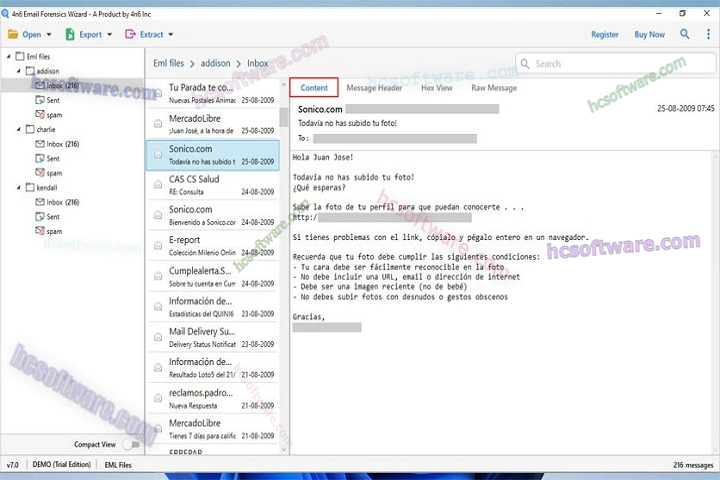Collapse the charlie tree node
The width and height of the screenshot is (720, 480).
pyautogui.click(x=19, y=129)
